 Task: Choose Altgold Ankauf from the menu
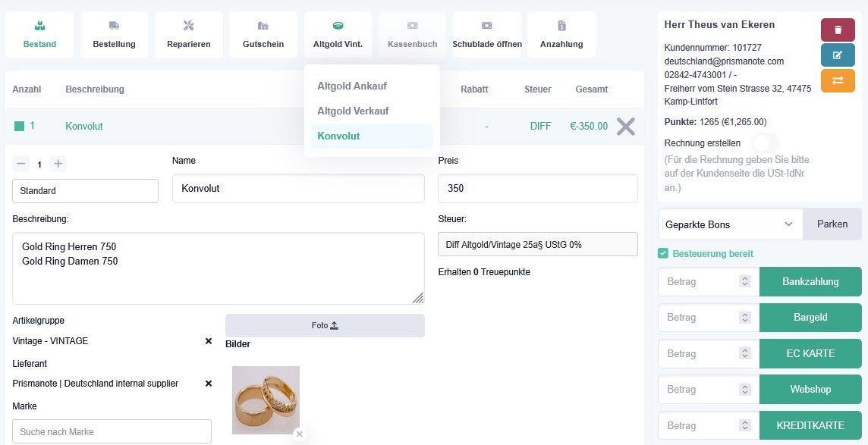351,86
